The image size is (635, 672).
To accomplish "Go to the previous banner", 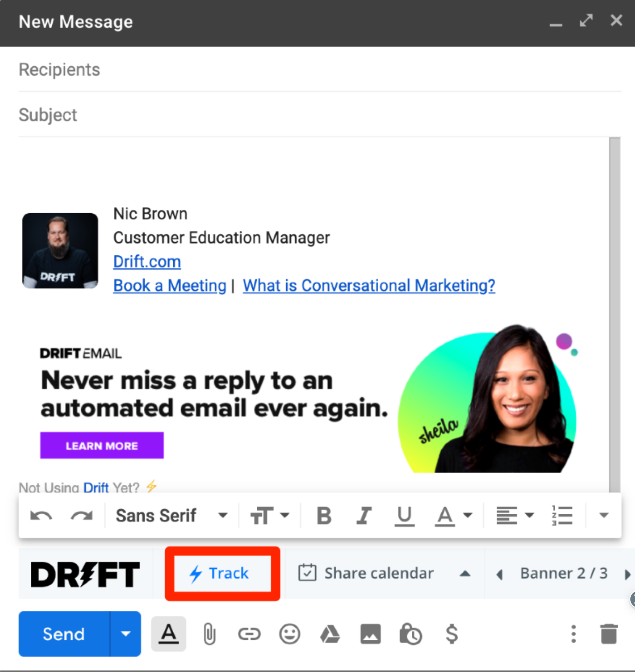I will 500,574.
